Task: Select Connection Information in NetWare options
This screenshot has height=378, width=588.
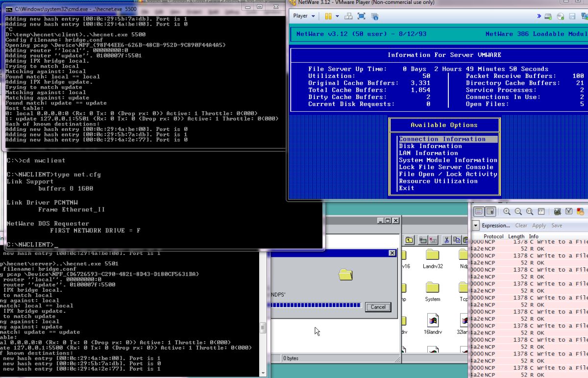Action: tap(448, 139)
